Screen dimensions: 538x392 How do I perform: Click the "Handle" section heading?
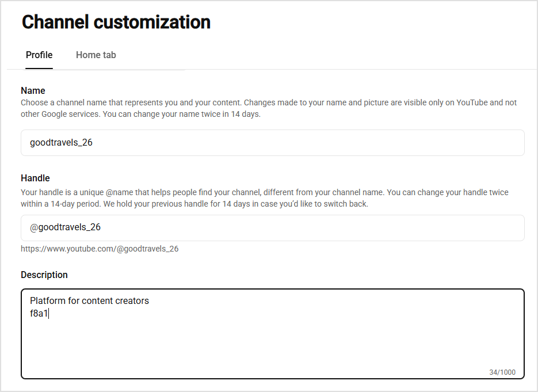pos(35,178)
